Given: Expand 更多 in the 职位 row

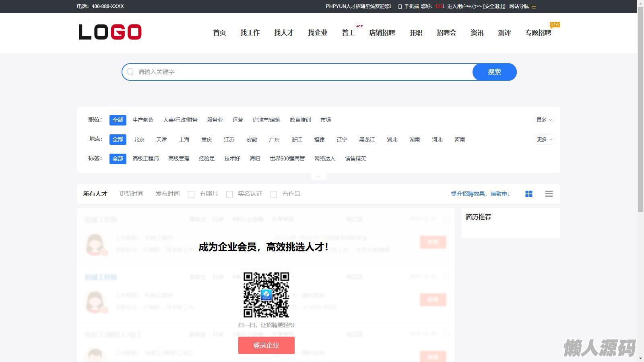Looking at the screenshot, I should point(544,120).
